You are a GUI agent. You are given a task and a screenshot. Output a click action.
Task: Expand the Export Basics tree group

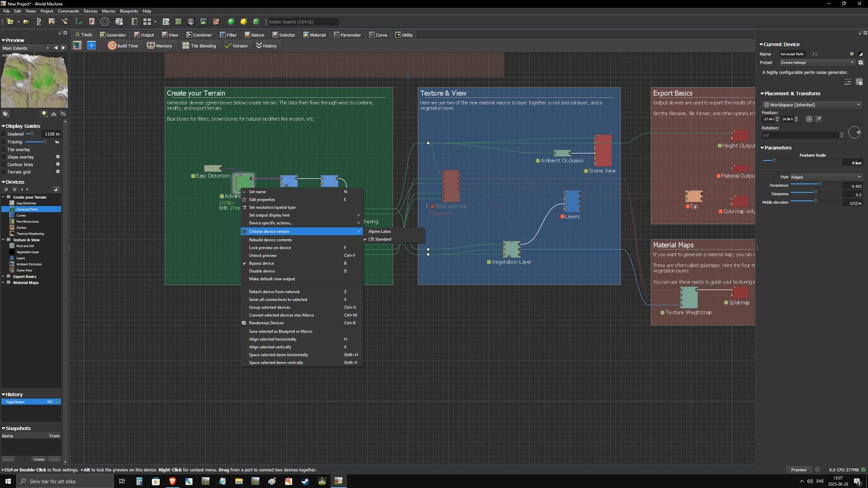coord(4,277)
